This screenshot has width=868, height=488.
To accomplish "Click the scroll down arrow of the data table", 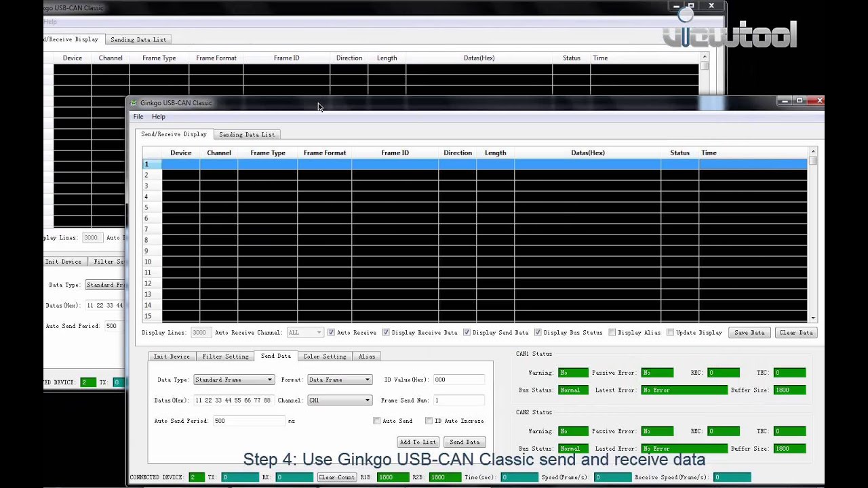I will pos(813,318).
